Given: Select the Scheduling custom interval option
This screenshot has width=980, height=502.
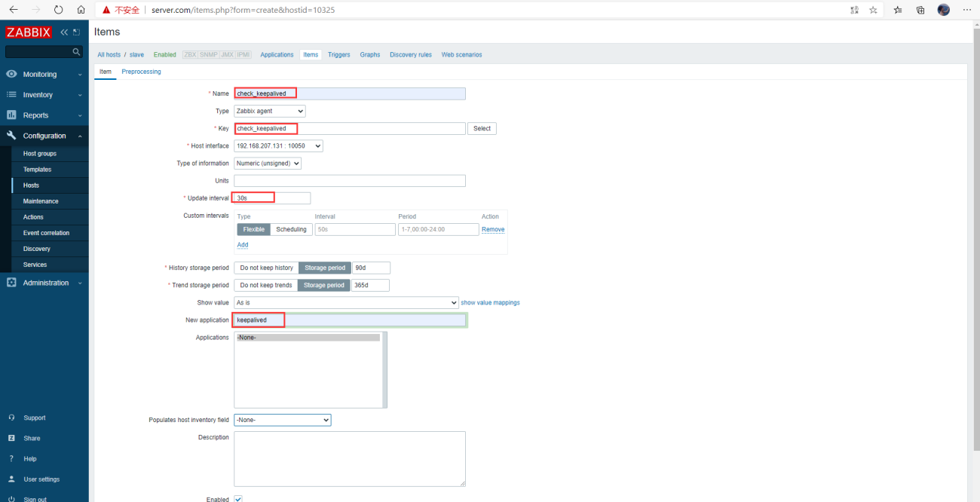Looking at the screenshot, I should coord(291,229).
